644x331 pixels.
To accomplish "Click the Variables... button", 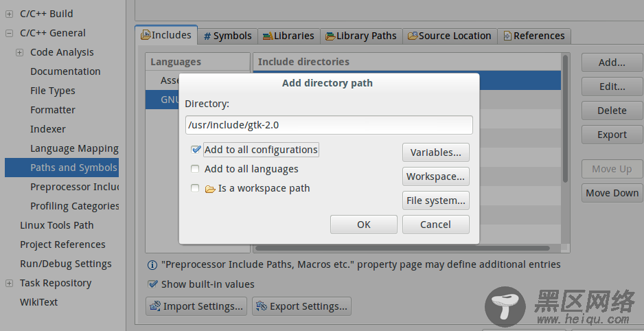I will point(436,152).
